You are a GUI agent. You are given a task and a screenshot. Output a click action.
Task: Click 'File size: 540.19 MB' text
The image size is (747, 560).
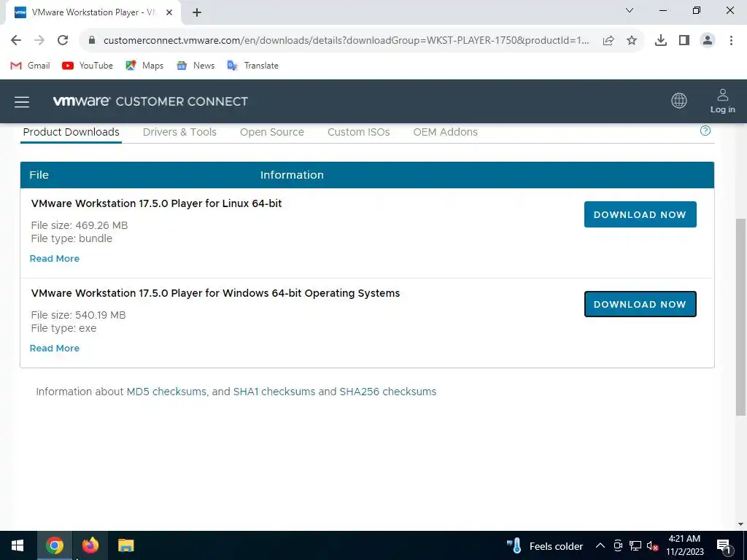pos(78,315)
